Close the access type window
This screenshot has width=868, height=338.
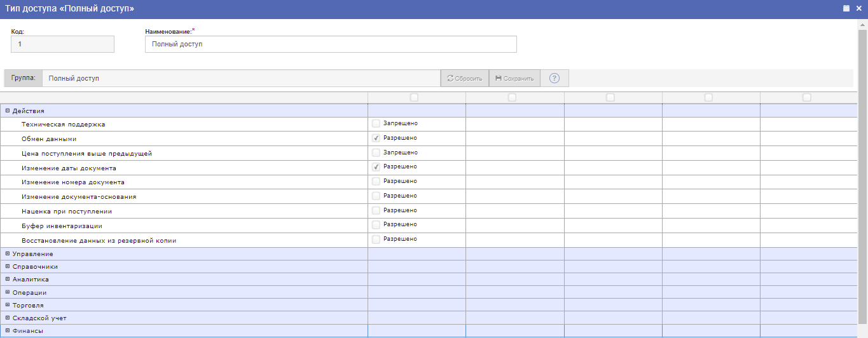click(858, 9)
